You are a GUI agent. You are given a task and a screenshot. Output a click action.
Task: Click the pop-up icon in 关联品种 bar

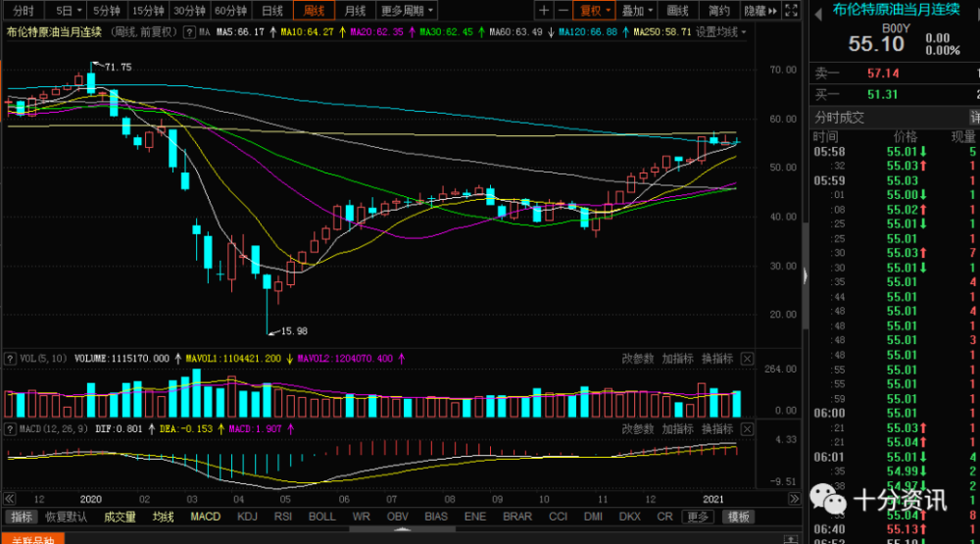(791, 539)
